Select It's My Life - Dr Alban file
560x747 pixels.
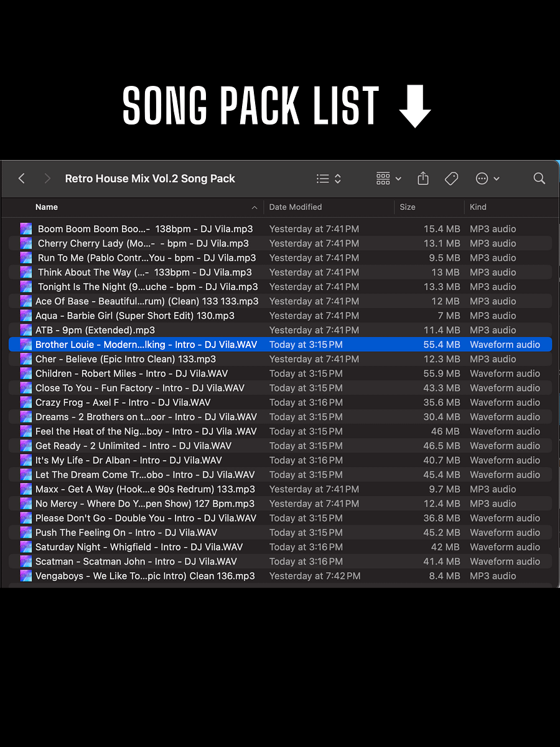tap(280, 460)
